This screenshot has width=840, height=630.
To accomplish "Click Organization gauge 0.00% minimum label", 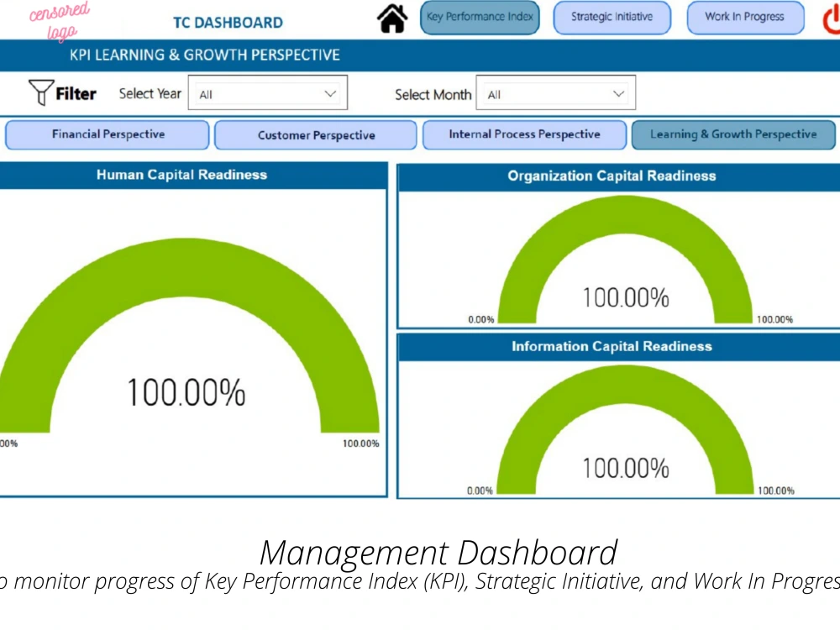I will tap(481, 320).
